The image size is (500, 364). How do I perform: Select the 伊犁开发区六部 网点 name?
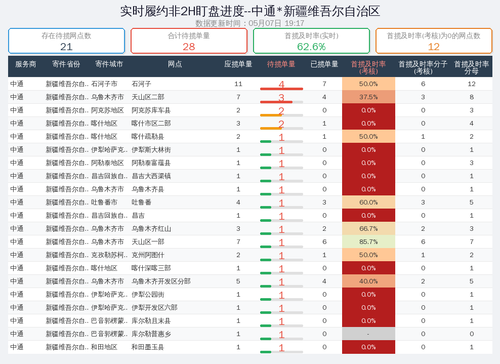point(154,308)
